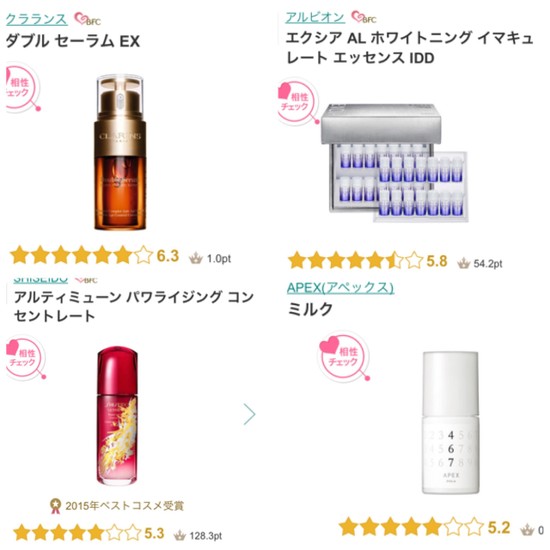Image resolution: width=550 pixels, height=550 pixels.
Task: Click the BFC heart icon beside クラランス
Action: pyautogui.click(x=87, y=19)
